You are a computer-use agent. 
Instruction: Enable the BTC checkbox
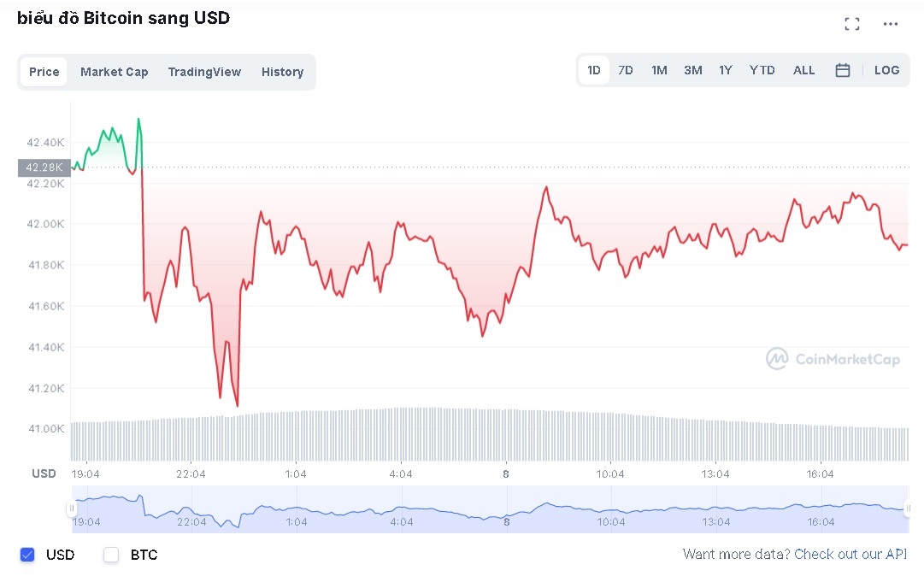111,555
